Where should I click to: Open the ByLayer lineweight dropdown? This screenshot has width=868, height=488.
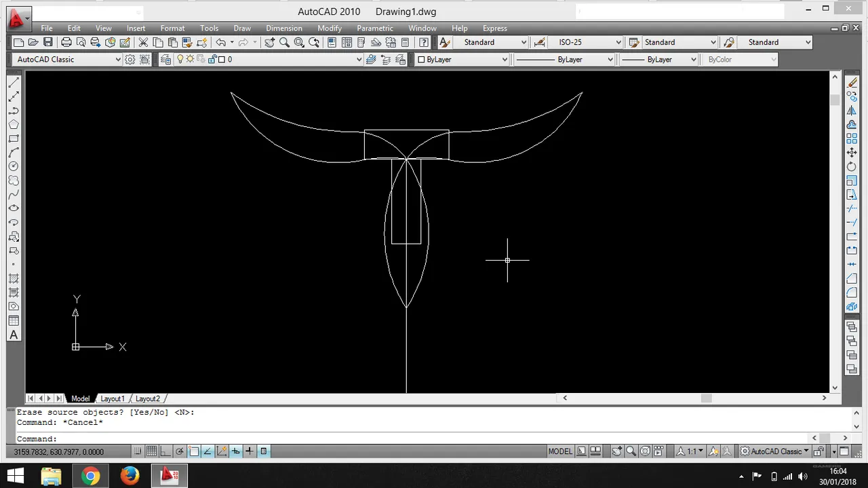tap(659, 60)
